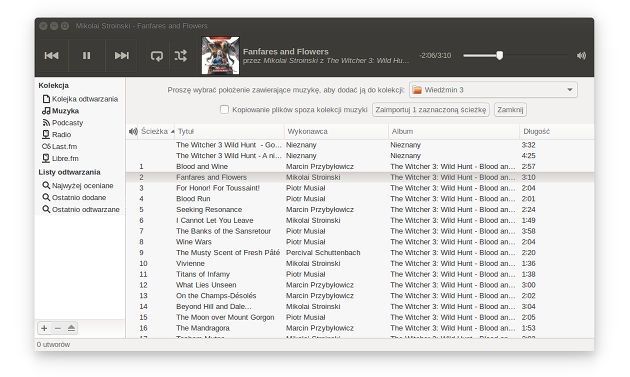Viewport: 630px width, 377px height.
Task: Select Muzyka in the sidebar
Action: (x=61, y=111)
